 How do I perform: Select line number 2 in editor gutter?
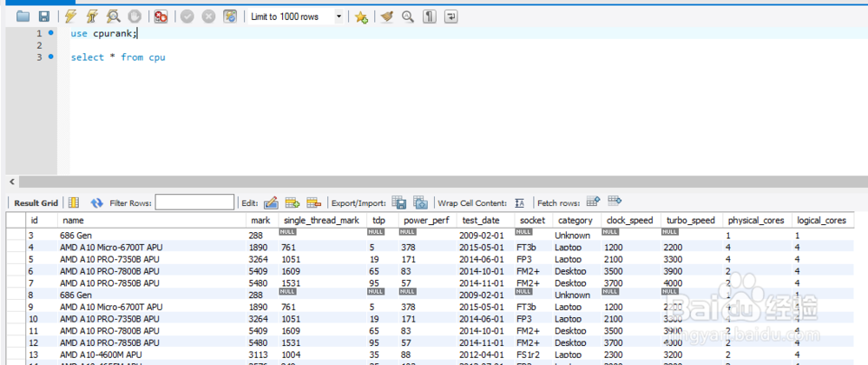pos(39,45)
